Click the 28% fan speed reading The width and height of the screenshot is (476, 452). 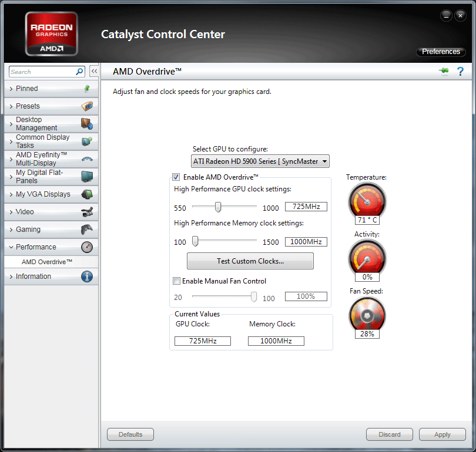[x=367, y=334]
